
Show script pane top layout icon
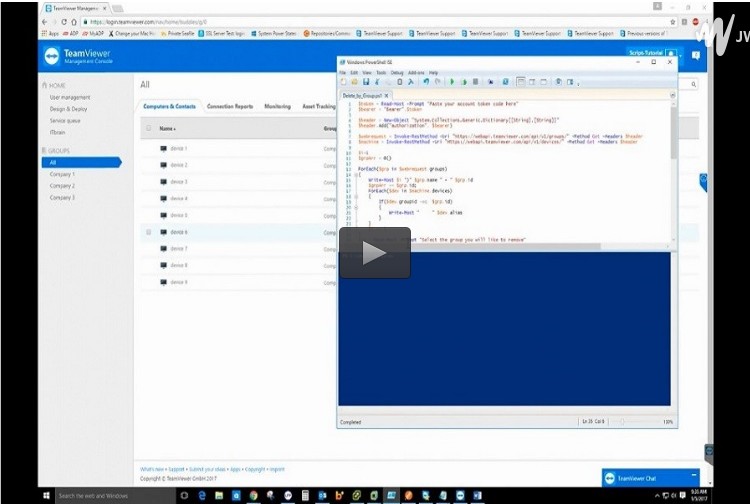click(x=521, y=82)
